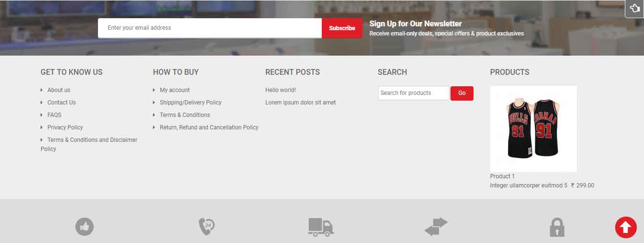Focus the email address input field
Image resolution: width=644 pixels, height=243 pixels.
point(210,28)
